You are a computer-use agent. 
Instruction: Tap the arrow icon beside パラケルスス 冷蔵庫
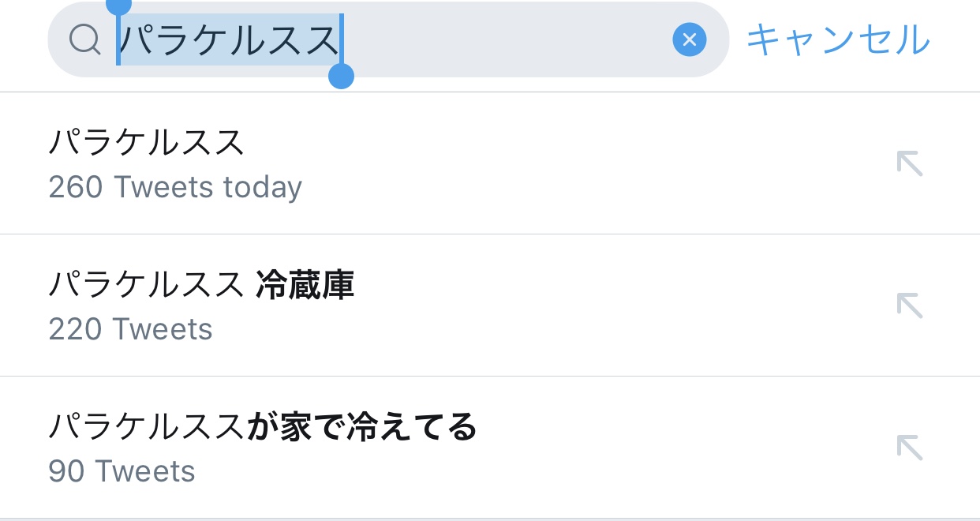[909, 305]
